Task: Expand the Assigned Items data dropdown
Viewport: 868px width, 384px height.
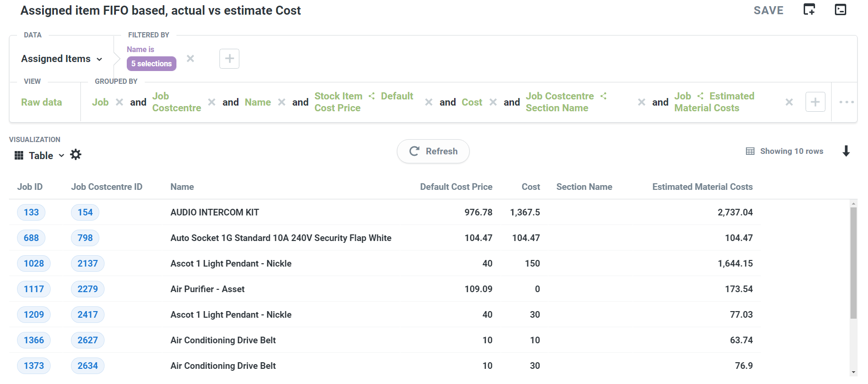Action: pos(61,59)
